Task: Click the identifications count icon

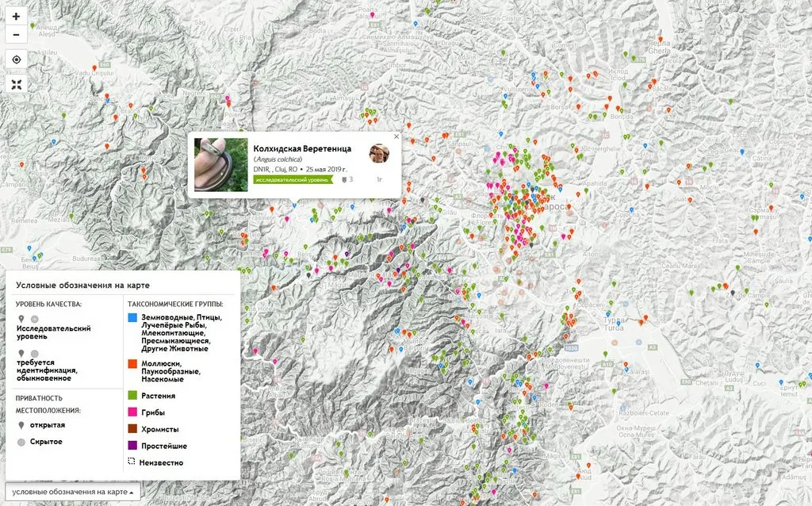Action: coord(343,180)
